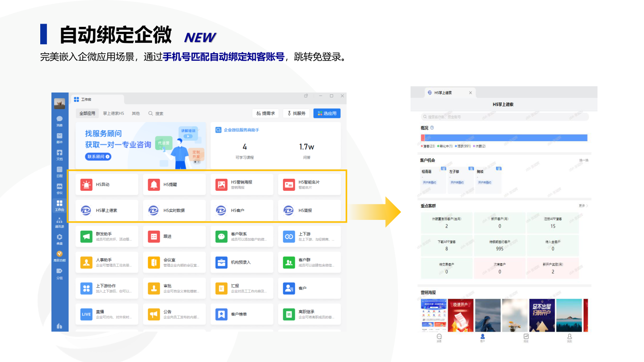Open 日程 calendar in the sidebar
The width and height of the screenshot is (644, 362).
pos(59,172)
